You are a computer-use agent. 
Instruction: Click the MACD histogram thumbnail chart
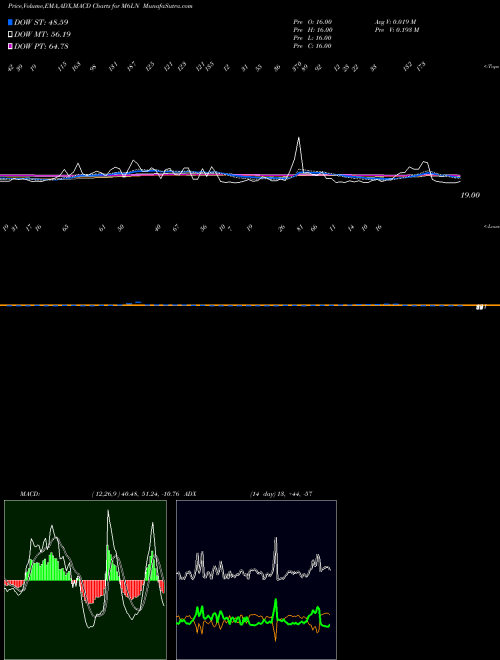pyautogui.click(x=85, y=580)
